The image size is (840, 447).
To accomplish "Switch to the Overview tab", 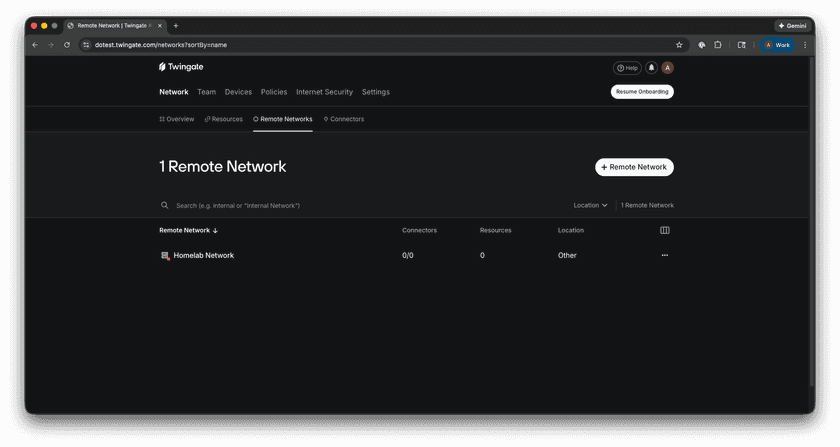I will pyautogui.click(x=177, y=119).
